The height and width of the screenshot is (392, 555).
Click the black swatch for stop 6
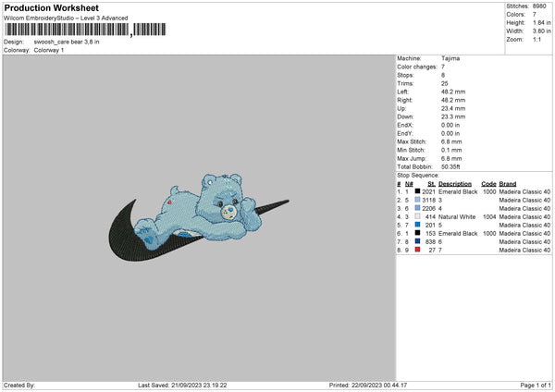click(x=418, y=233)
